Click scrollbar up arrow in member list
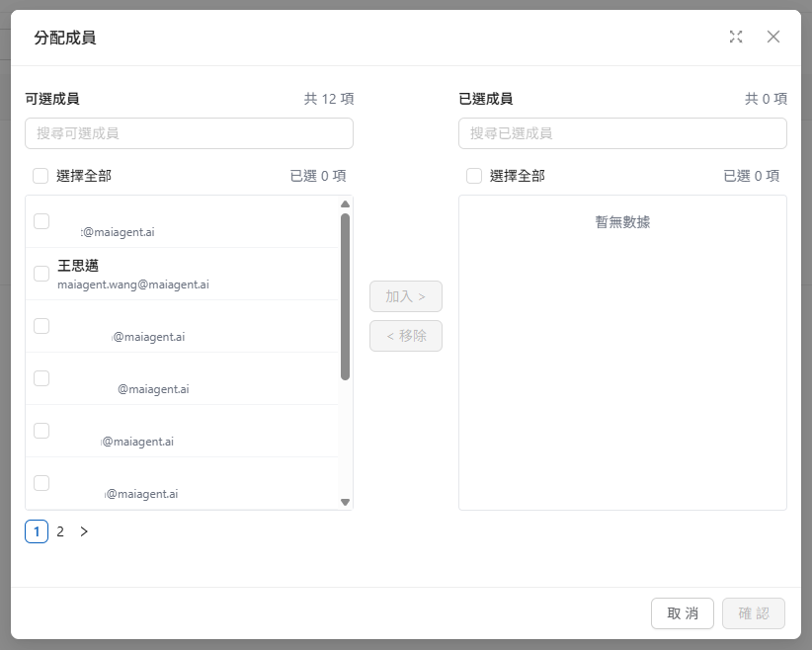Screen dimensions: 812x650 pyautogui.click(x=345, y=204)
